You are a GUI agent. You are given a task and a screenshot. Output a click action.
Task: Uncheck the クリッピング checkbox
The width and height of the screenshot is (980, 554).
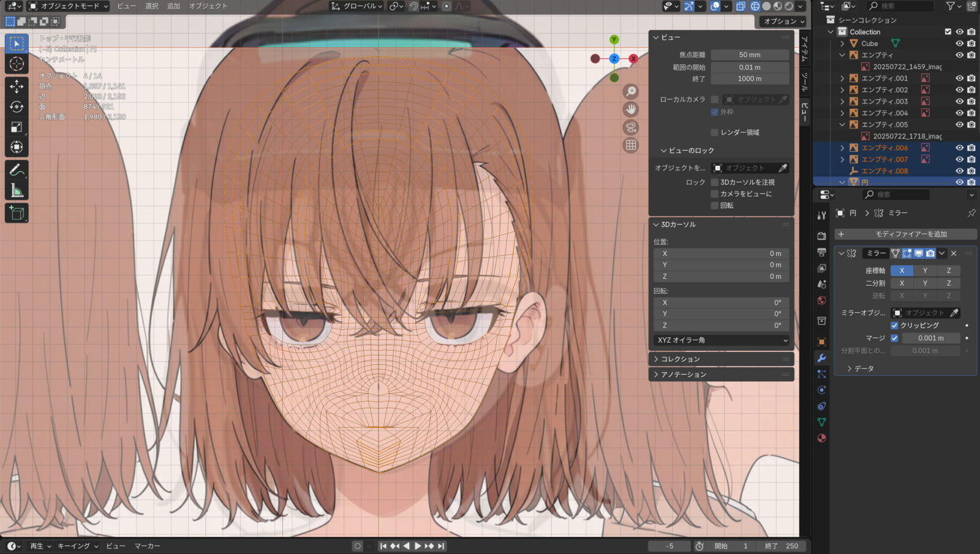point(894,325)
